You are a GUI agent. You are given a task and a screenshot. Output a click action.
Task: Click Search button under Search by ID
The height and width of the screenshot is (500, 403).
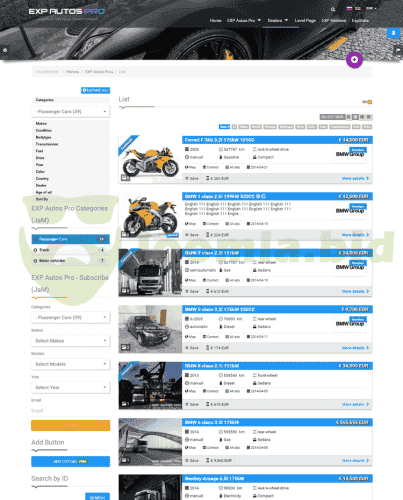tap(97, 497)
